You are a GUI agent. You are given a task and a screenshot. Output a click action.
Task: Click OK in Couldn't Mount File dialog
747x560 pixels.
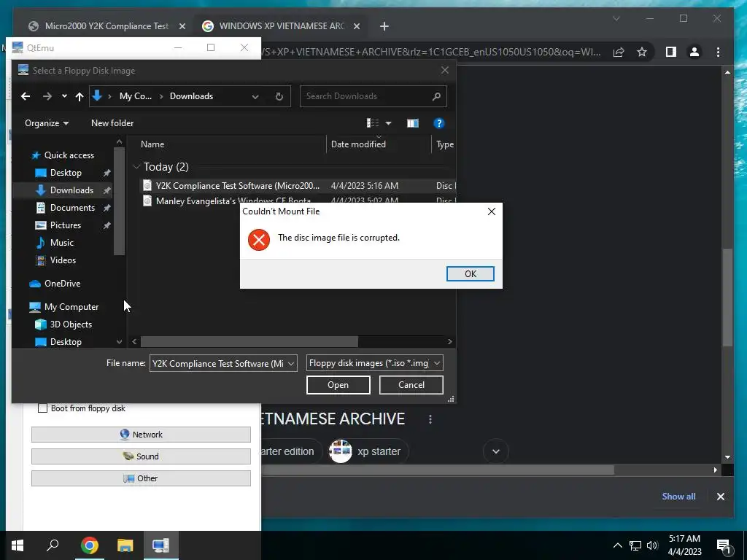[470, 274]
